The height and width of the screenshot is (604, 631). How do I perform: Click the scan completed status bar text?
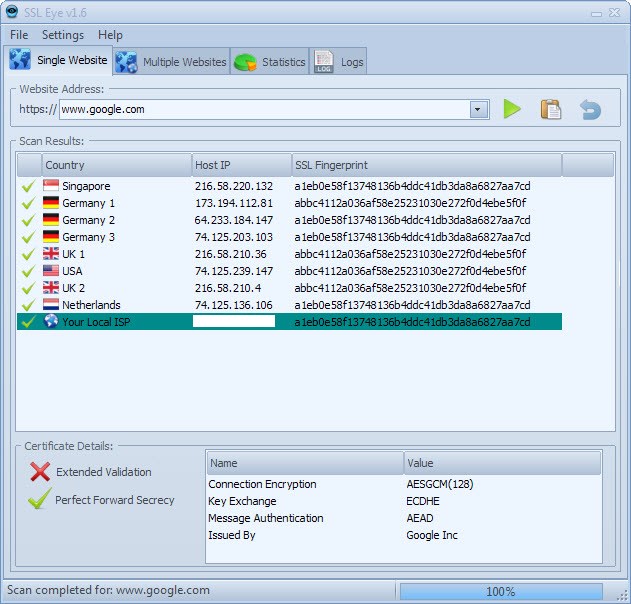108,590
